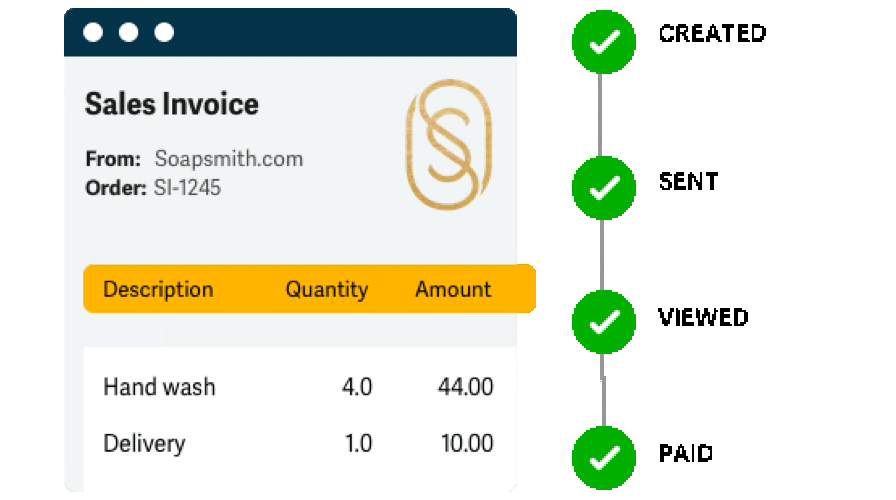Click the Hand wash amount 44.00

pyautogui.click(x=466, y=387)
